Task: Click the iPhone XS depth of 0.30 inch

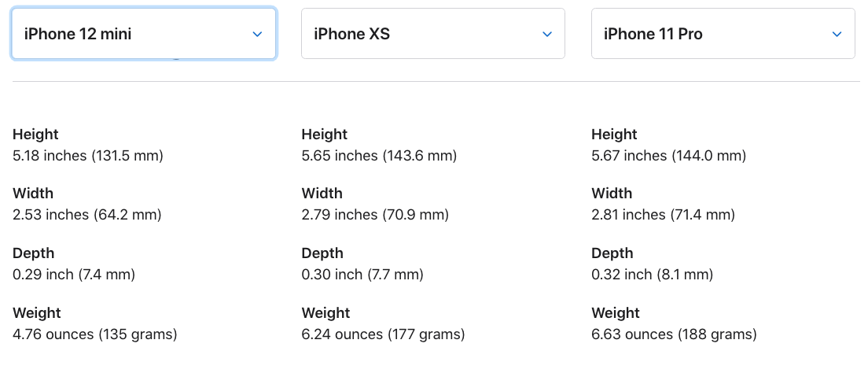Action: (x=362, y=275)
